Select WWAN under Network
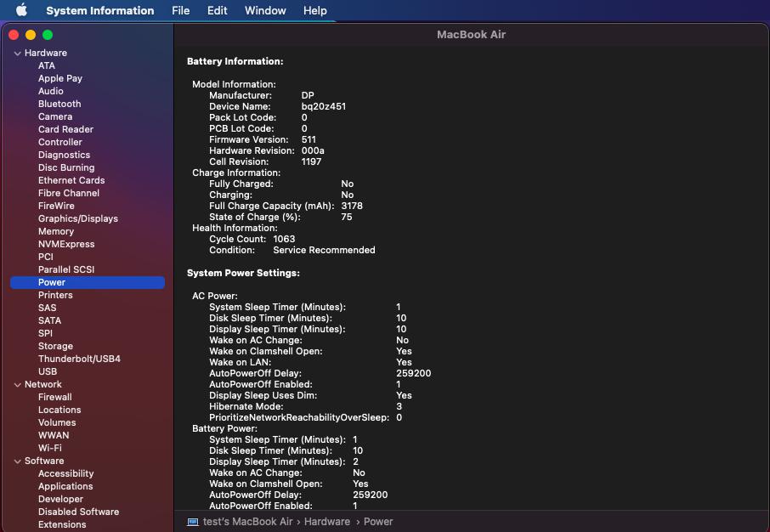Viewport: 770px width, 532px height. tap(54, 436)
